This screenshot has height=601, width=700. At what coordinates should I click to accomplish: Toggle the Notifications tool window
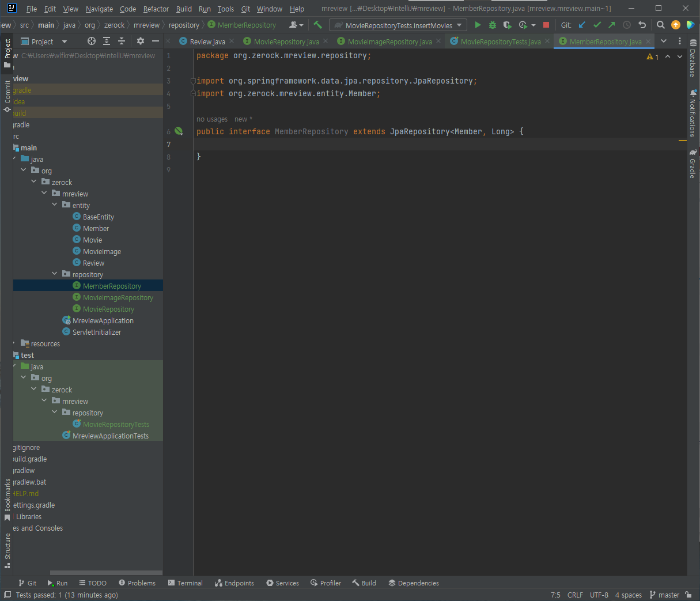click(x=693, y=112)
